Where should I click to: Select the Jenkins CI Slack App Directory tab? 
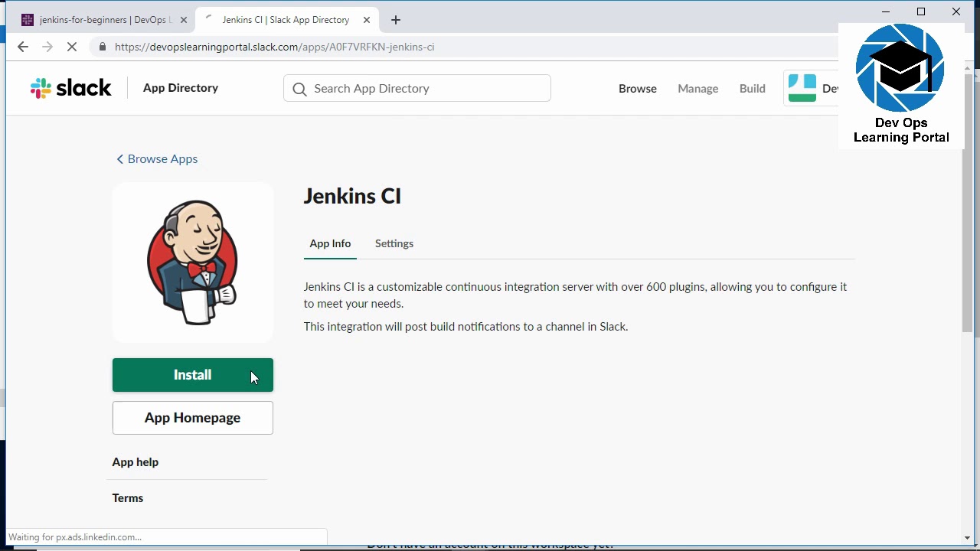(286, 20)
